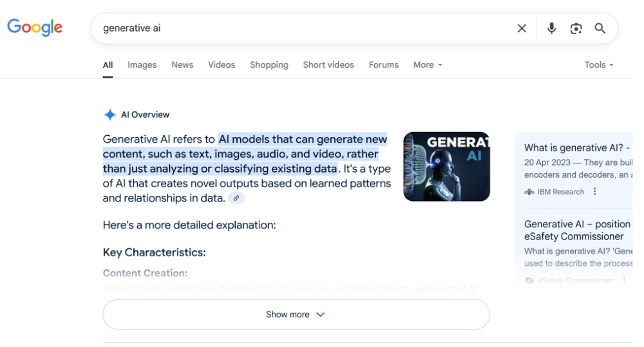Open the eSafety Commissioner position link
644x347 pixels.
(x=578, y=230)
